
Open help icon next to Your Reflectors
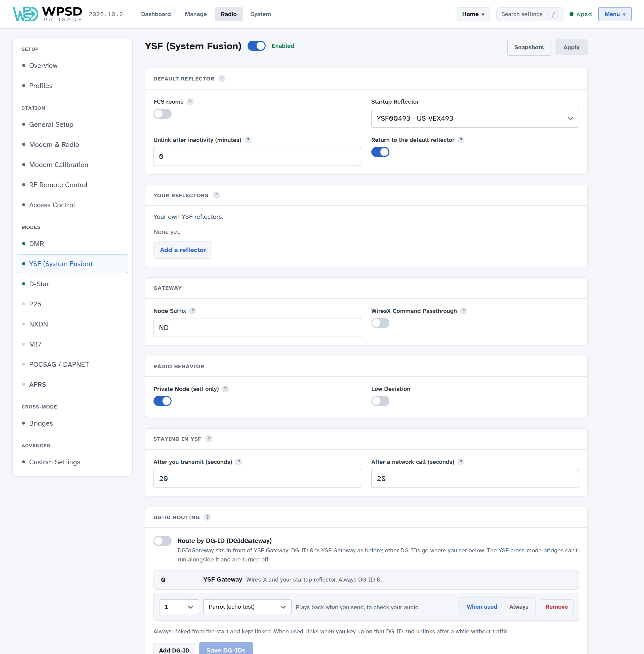pos(216,195)
